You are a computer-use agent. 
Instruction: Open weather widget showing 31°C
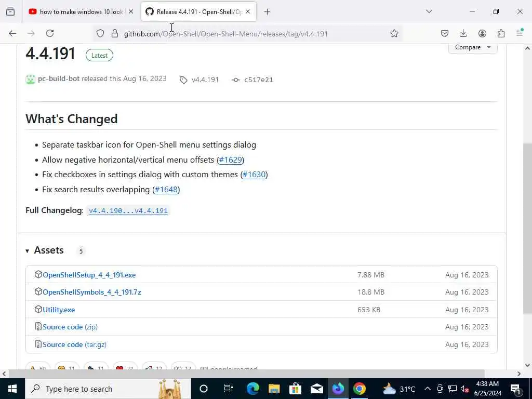398,389
